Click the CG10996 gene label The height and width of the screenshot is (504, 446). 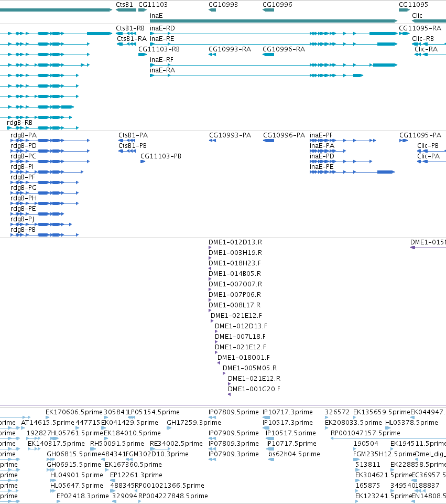click(x=277, y=5)
